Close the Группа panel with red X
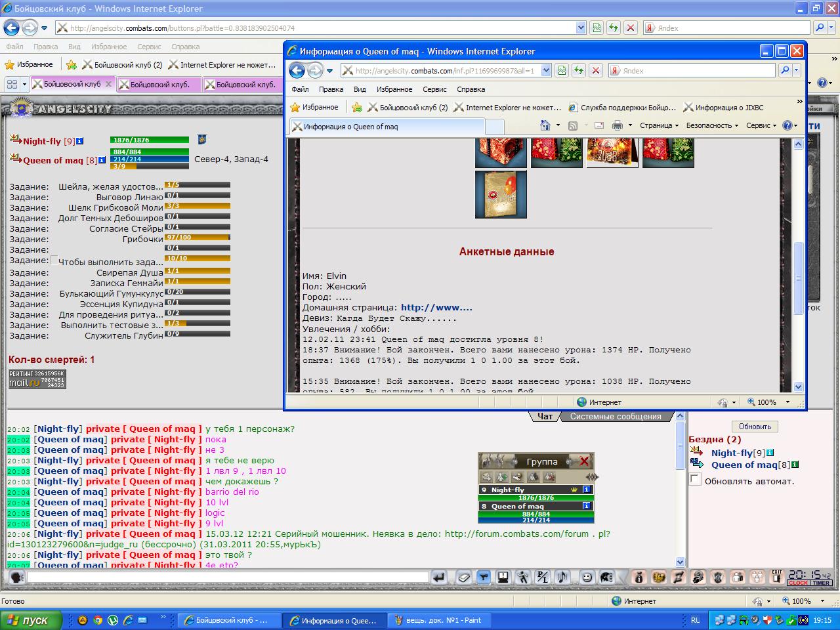 (x=584, y=461)
